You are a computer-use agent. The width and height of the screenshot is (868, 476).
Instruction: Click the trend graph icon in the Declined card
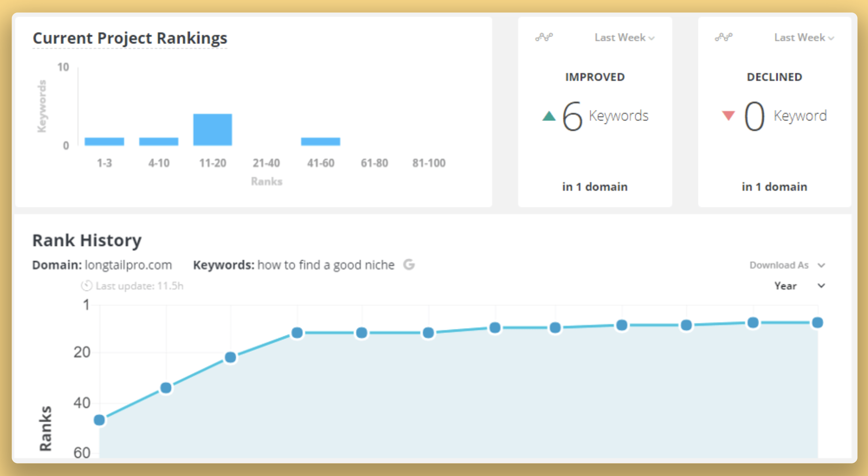tap(724, 37)
